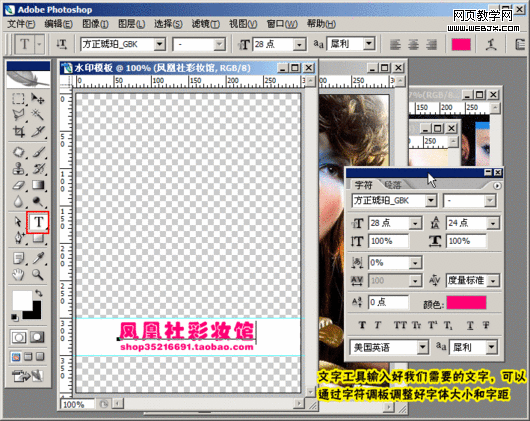Select the Eyedropper tool
The image size is (530, 421).
(x=38, y=258)
